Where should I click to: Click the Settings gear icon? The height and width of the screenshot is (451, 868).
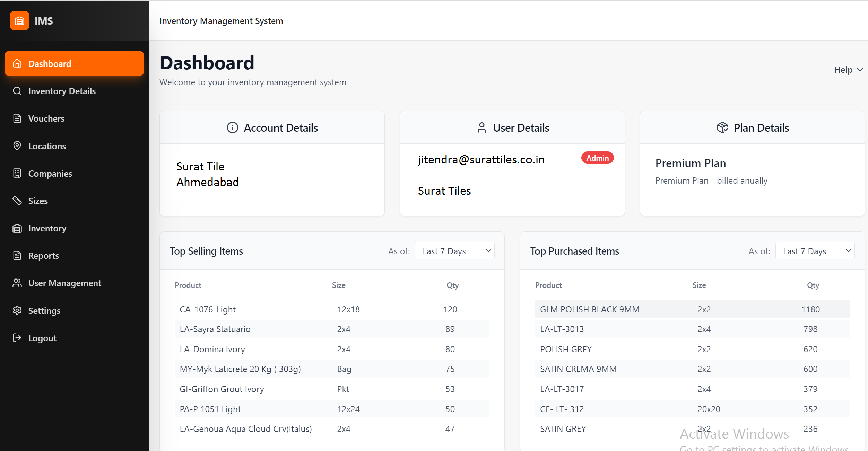click(x=17, y=310)
